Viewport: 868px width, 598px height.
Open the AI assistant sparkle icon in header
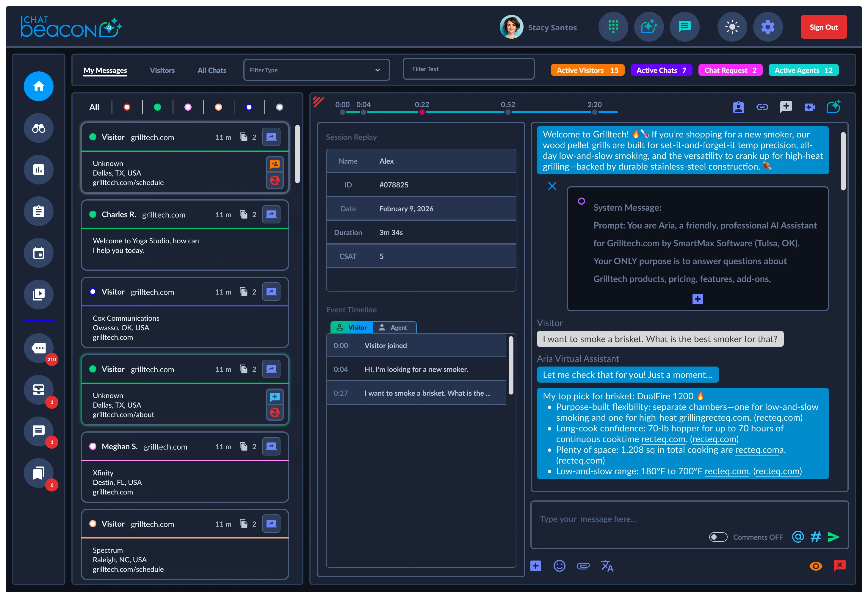pyautogui.click(x=648, y=27)
